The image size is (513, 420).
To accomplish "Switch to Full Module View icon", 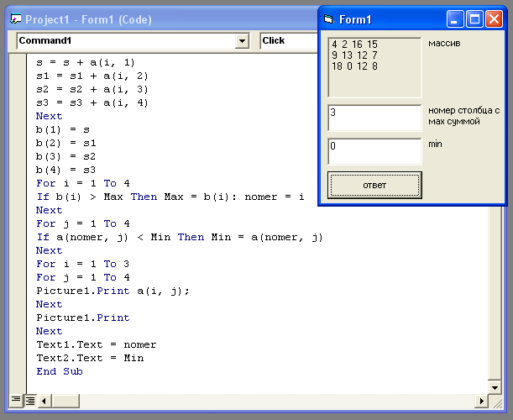I will [x=30, y=400].
